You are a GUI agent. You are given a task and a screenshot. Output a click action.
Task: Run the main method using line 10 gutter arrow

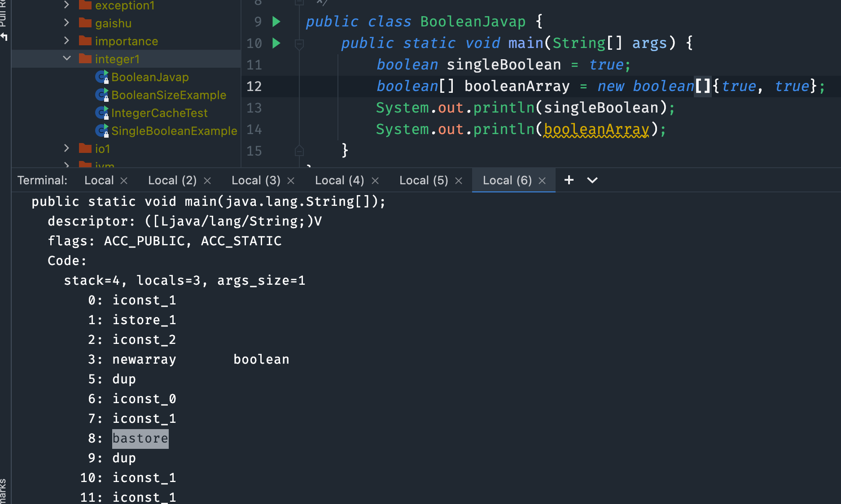pos(276,43)
